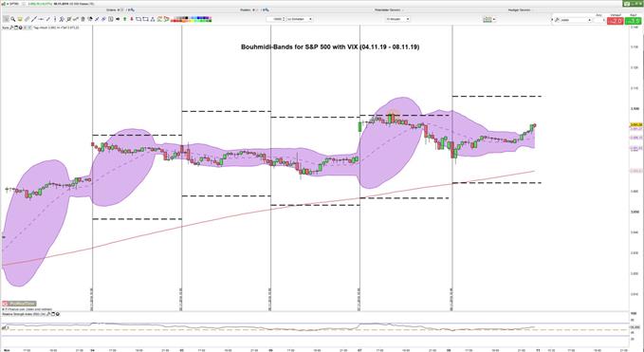This screenshot has height=352, width=644.
Task: Insert a green up arrow marker
Action: (x=124, y=19)
